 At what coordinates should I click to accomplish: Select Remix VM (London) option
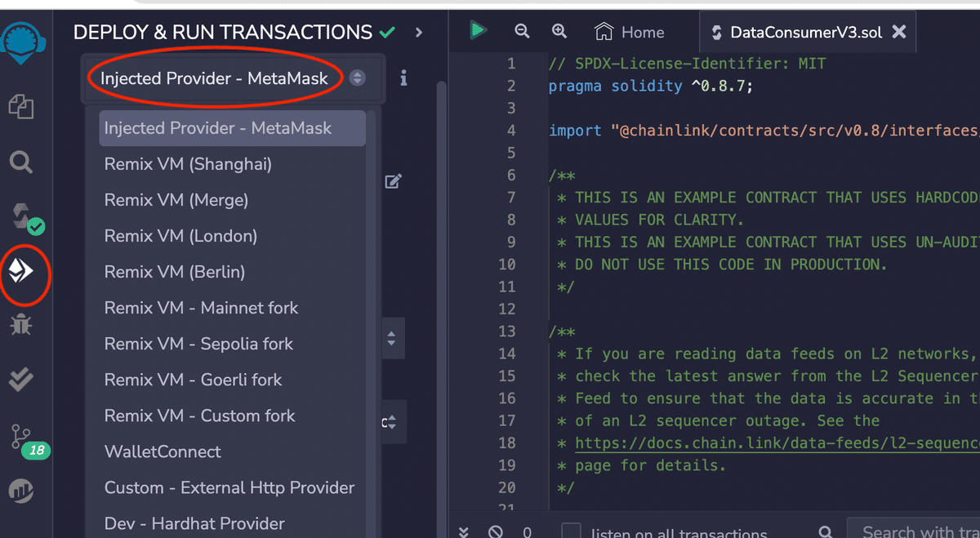pos(232,236)
